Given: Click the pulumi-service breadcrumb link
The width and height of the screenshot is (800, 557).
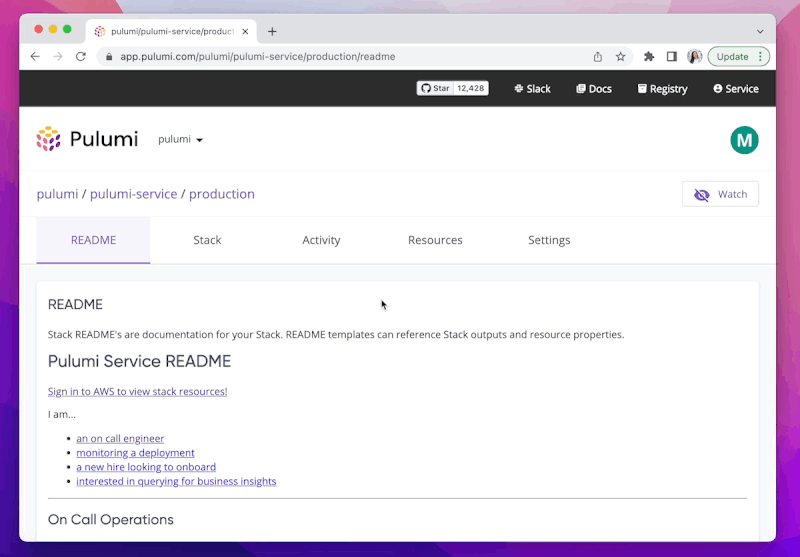Looking at the screenshot, I should coord(134,194).
